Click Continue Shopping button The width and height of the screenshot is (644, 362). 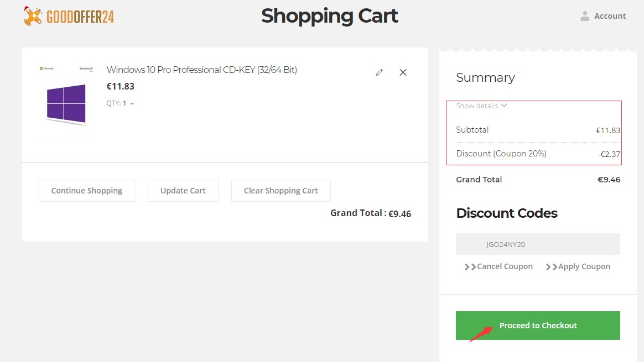87,191
